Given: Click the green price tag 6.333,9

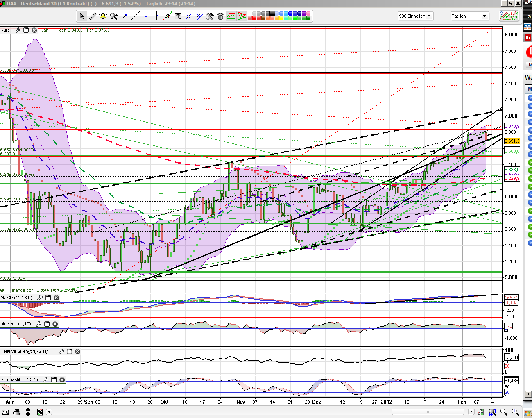Looking at the screenshot, I should pyautogui.click(x=512, y=170).
